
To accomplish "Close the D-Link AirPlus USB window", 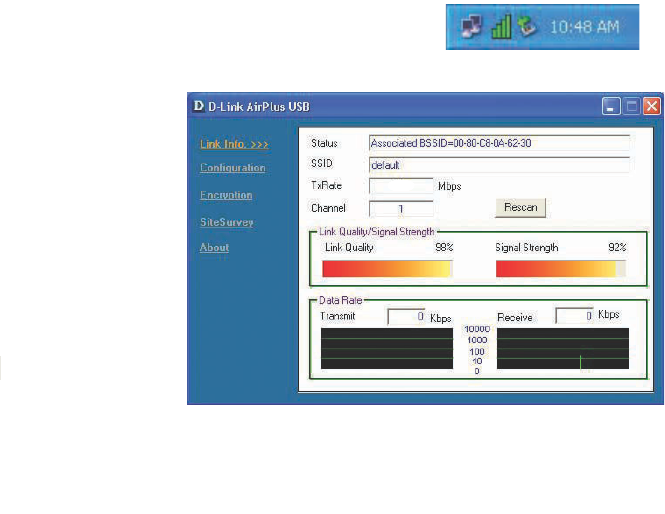I will point(652,106).
